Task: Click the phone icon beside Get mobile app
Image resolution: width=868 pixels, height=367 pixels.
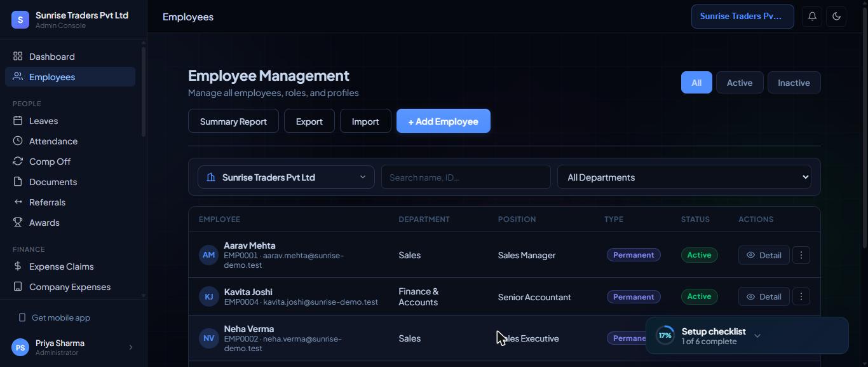Action: coord(22,317)
